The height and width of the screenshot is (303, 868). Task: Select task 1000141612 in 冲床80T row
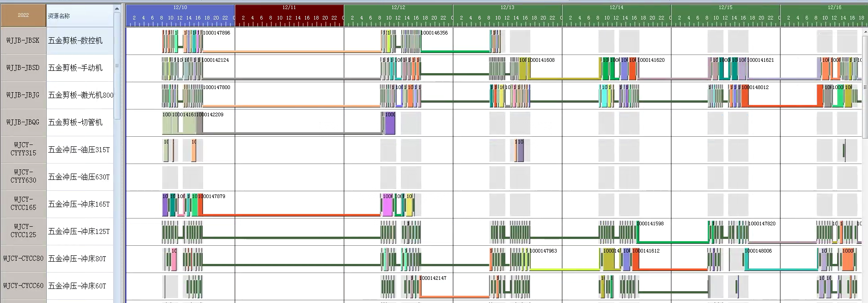tap(646, 251)
